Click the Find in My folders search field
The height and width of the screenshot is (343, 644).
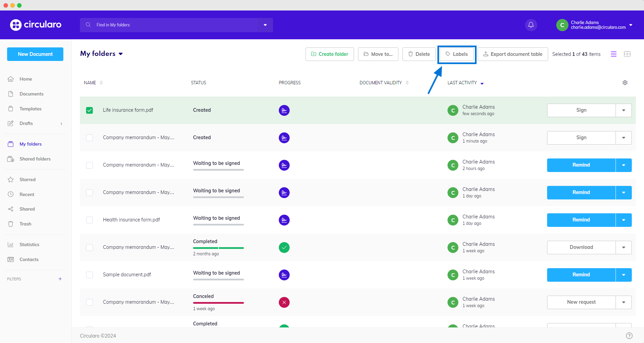[x=169, y=25]
